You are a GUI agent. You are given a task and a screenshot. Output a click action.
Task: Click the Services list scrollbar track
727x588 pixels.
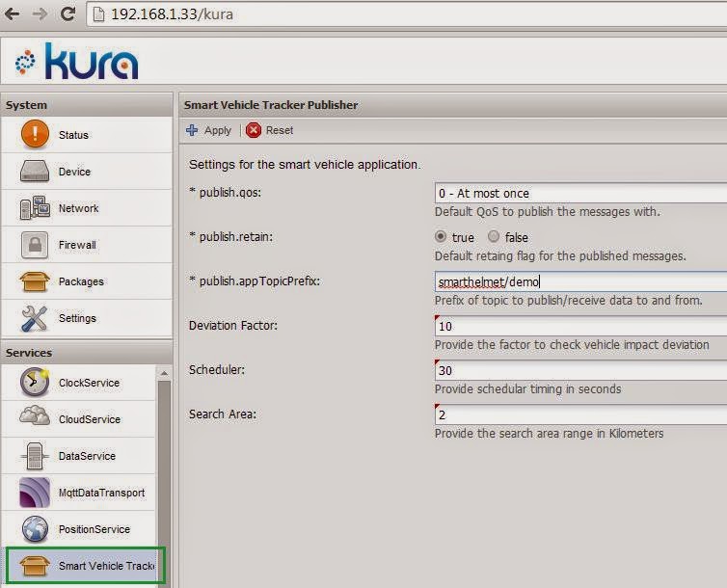[164, 482]
